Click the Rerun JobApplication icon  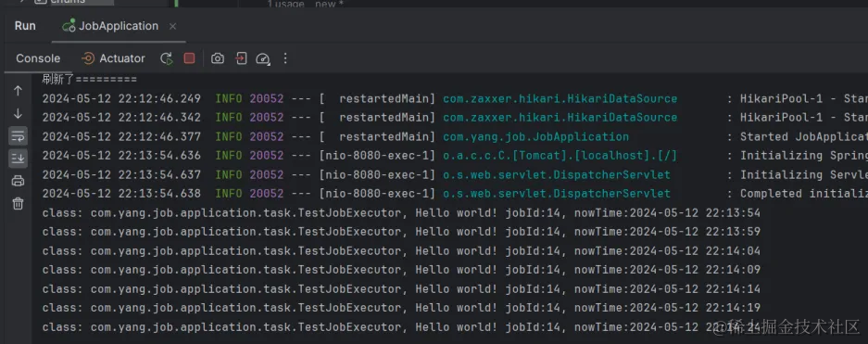tap(166, 58)
